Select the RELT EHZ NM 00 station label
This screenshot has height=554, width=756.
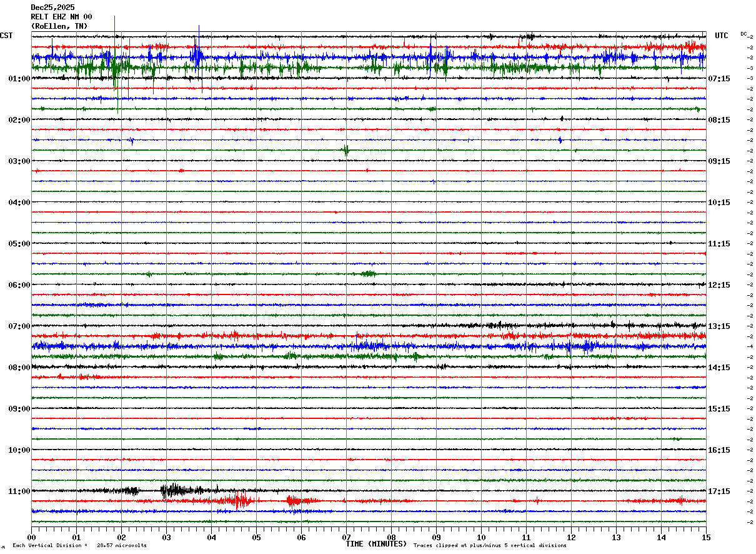tap(61, 17)
